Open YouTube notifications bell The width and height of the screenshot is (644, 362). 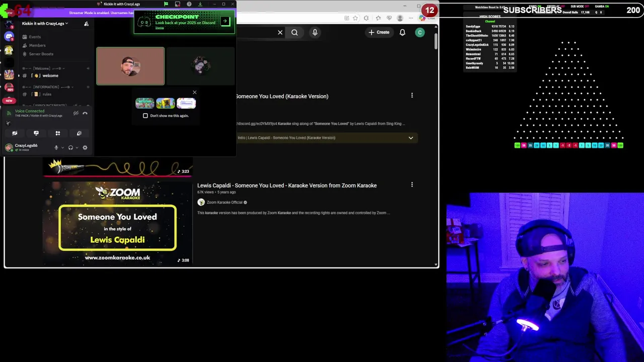(403, 32)
